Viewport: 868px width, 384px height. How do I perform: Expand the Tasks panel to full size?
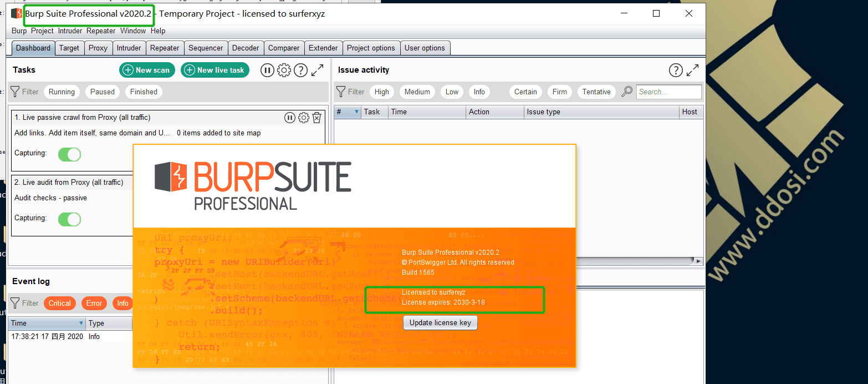coord(317,70)
